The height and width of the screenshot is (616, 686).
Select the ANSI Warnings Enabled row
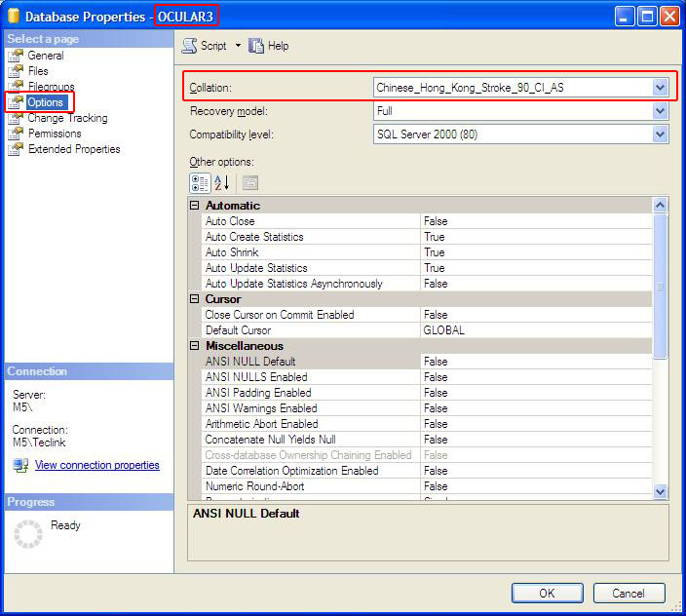pyautogui.click(x=427, y=408)
